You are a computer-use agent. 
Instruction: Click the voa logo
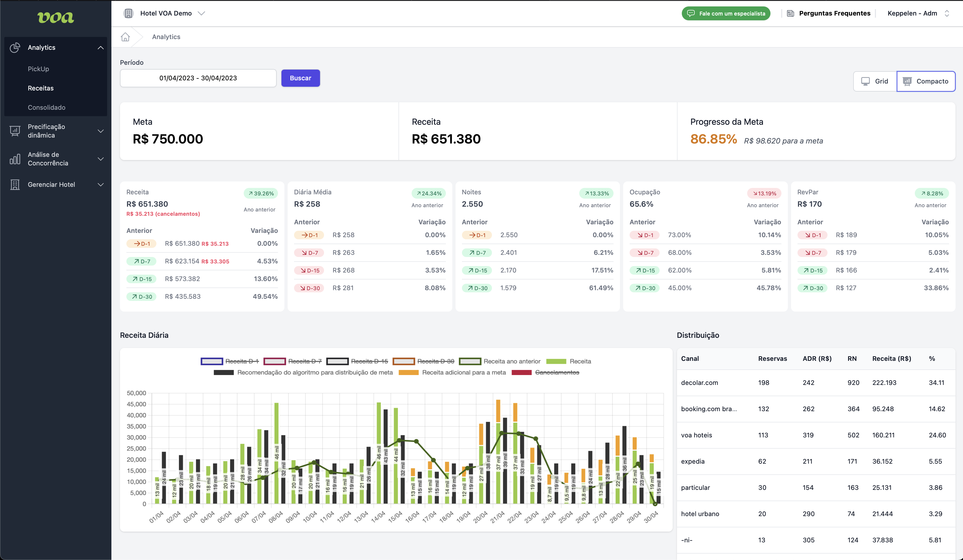click(x=56, y=17)
